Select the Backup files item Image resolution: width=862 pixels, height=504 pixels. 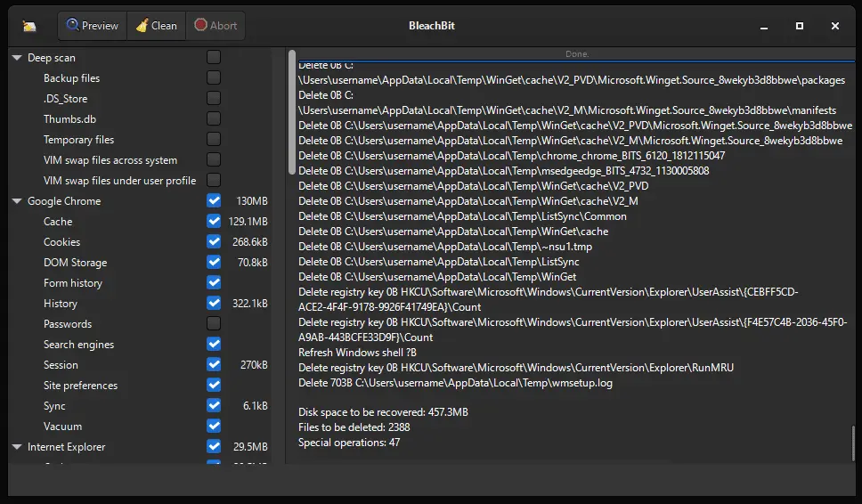click(x=71, y=78)
